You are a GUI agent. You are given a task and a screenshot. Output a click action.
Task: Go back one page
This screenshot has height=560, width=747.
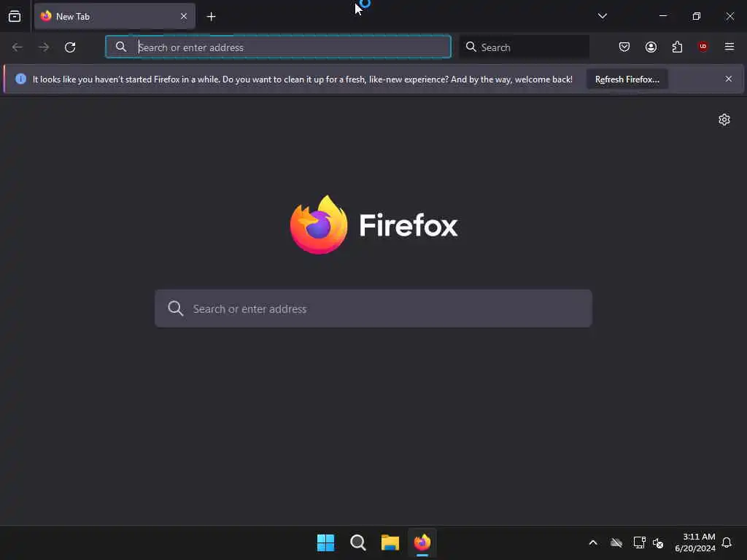pos(18,47)
